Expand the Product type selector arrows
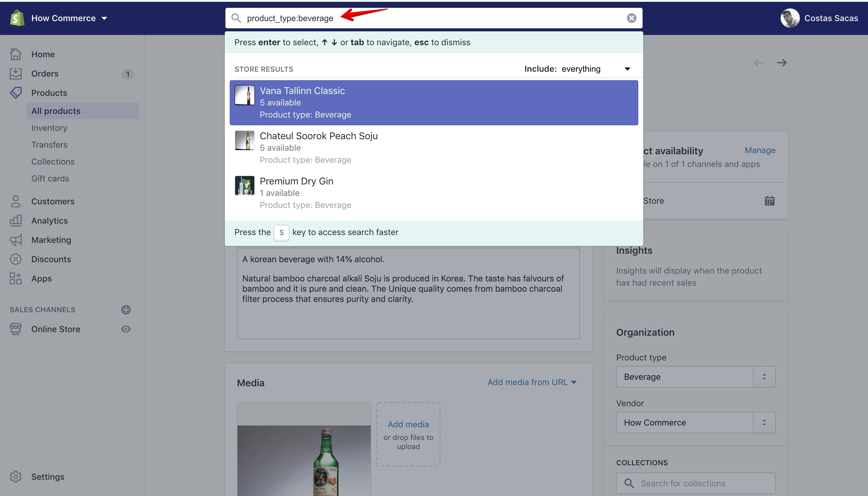Image resolution: width=868 pixels, height=496 pixels. click(x=764, y=377)
